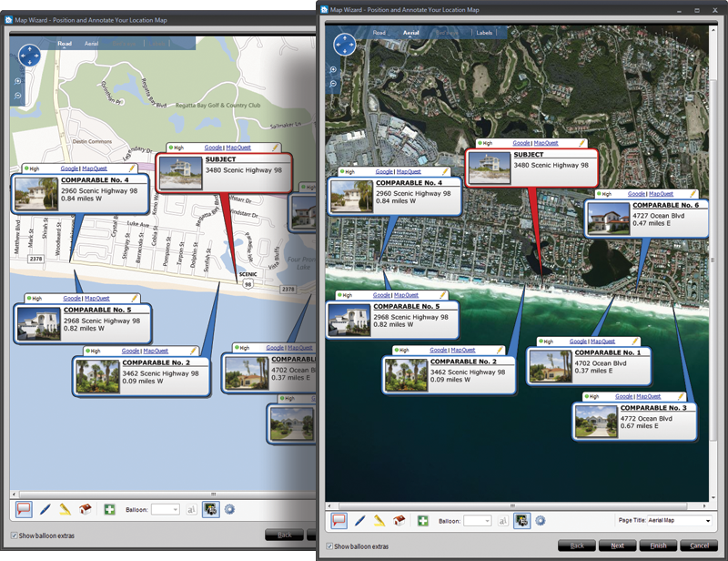728x561 pixels.
Task: Click "3462 Scenic Highway 98" on the aerial map
Action: click(468, 372)
